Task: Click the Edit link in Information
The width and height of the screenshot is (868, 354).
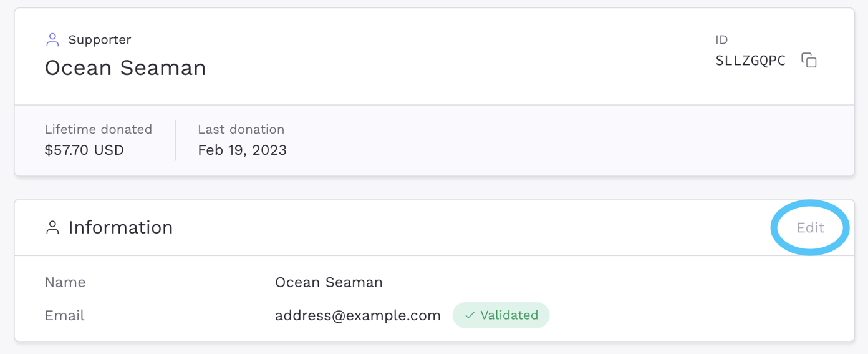Action: click(810, 227)
